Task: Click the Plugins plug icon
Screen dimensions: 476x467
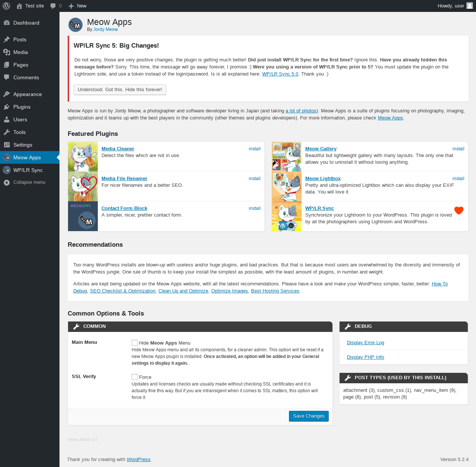Action: 7,107
